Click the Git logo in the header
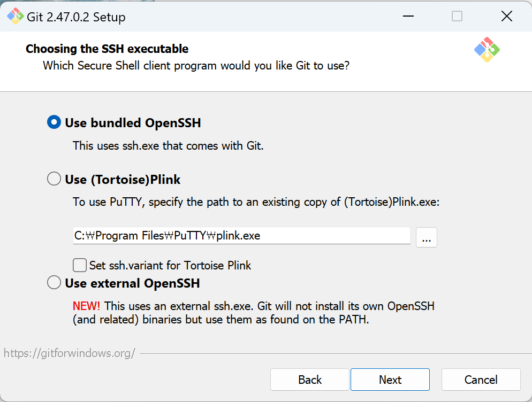 pos(487,50)
